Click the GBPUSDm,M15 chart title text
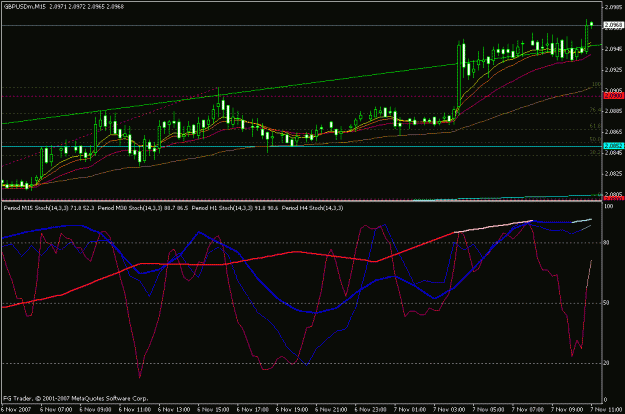The height and width of the screenshot is (414, 625). [x=25, y=7]
